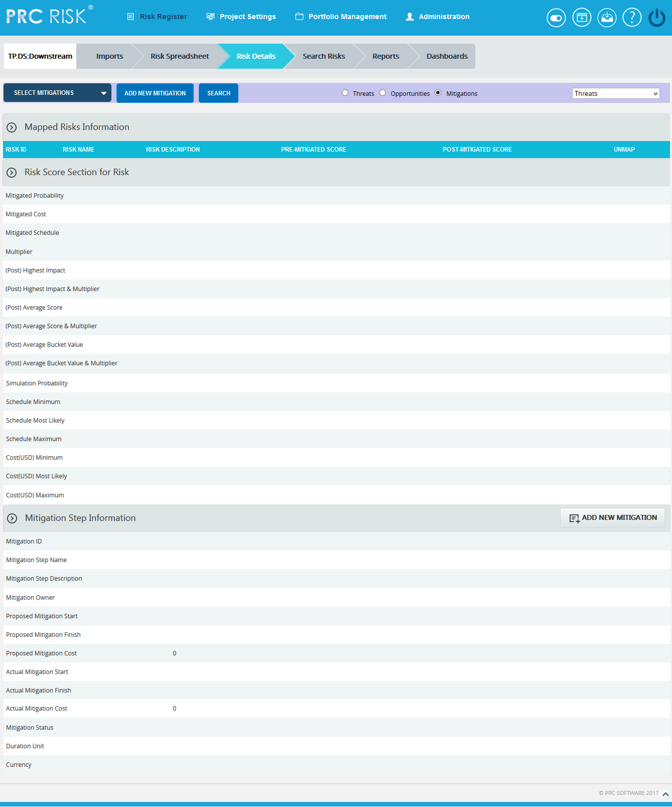Click the Search button

219,93
